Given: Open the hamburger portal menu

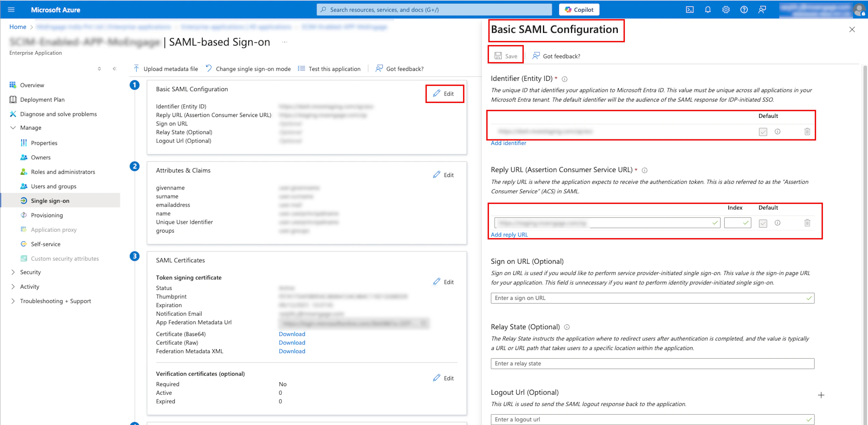Looking at the screenshot, I should (x=11, y=10).
